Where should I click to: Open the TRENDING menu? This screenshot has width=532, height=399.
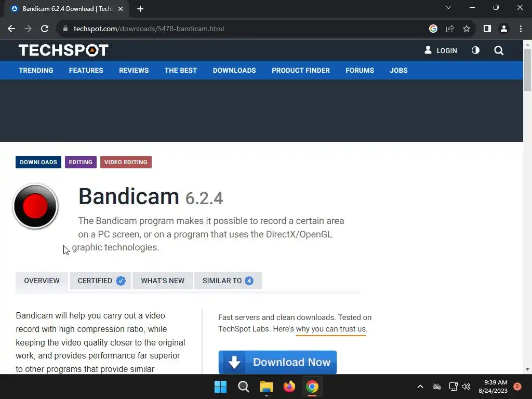pyautogui.click(x=36, y=70)
